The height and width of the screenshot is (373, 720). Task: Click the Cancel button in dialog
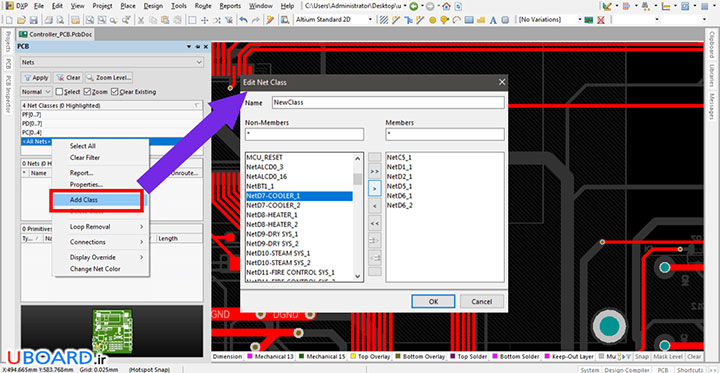tap(482, 302)
